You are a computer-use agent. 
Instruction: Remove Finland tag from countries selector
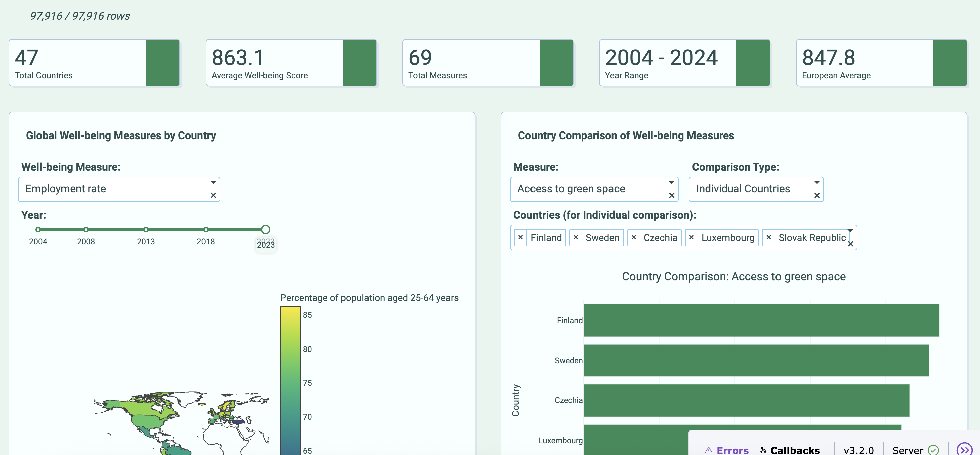click(x=520, y=237)
